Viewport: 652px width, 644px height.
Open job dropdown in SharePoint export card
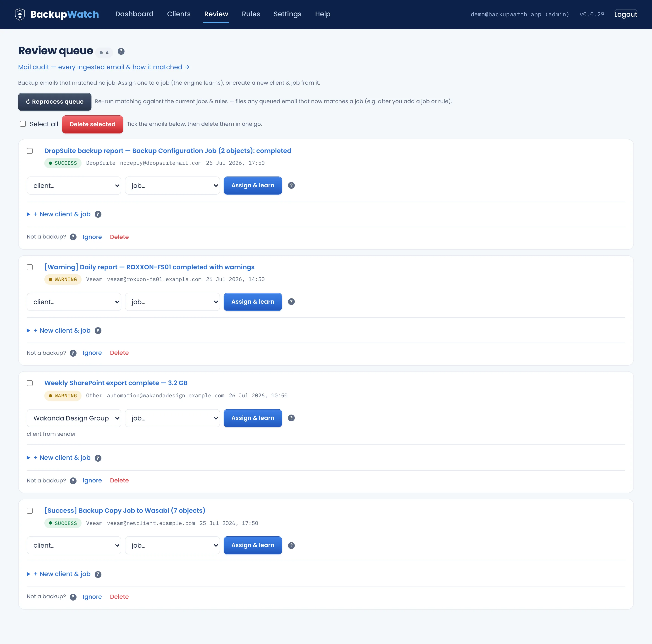[x=173, y=418]
